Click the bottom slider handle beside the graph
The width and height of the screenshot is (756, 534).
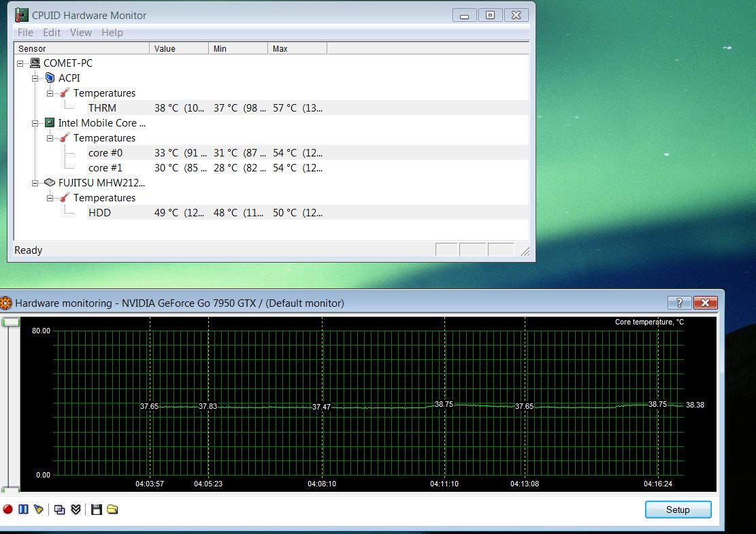pyautogui.click(x=11, y=489)
